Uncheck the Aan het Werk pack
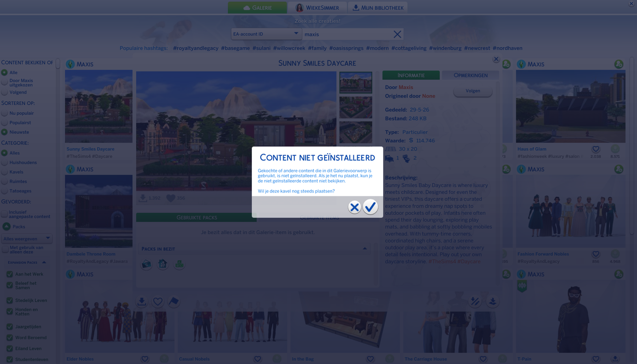637x364 pixels. (9, 274)
